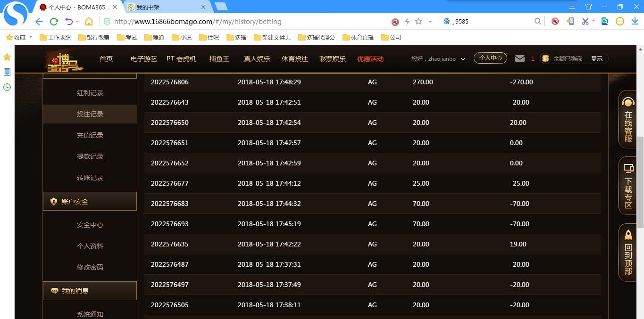This screenshot has width=644, height=319.
Task: Open the 新建文件夹 bookmark folder
Action: pyautogui.click(x=272, y=37)
